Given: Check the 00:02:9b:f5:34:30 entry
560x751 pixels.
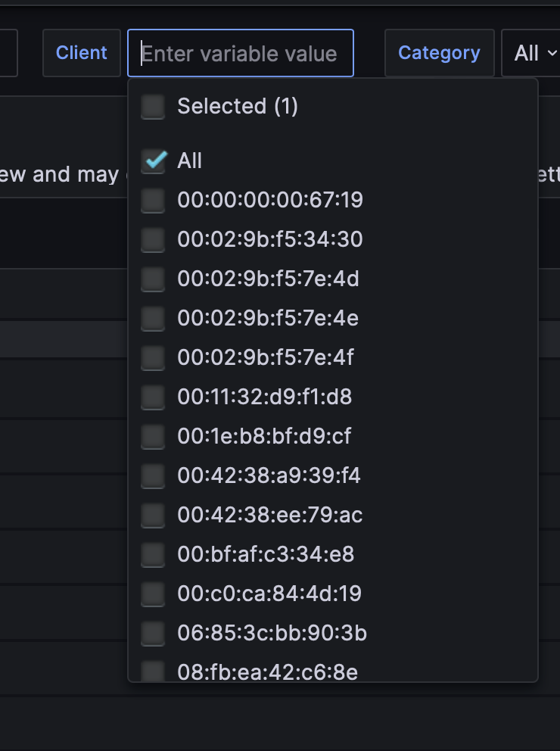Looking at the screenshot, I should [153, 240].
